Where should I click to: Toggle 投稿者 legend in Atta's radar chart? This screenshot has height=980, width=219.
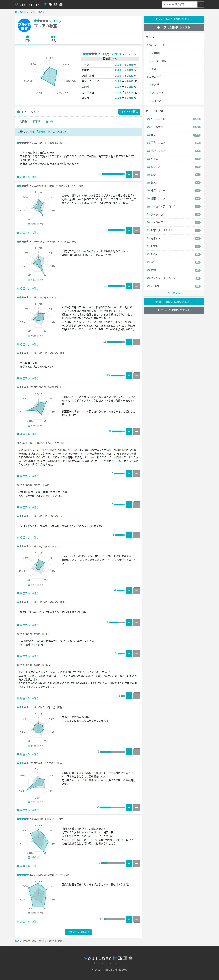(32, 280)
